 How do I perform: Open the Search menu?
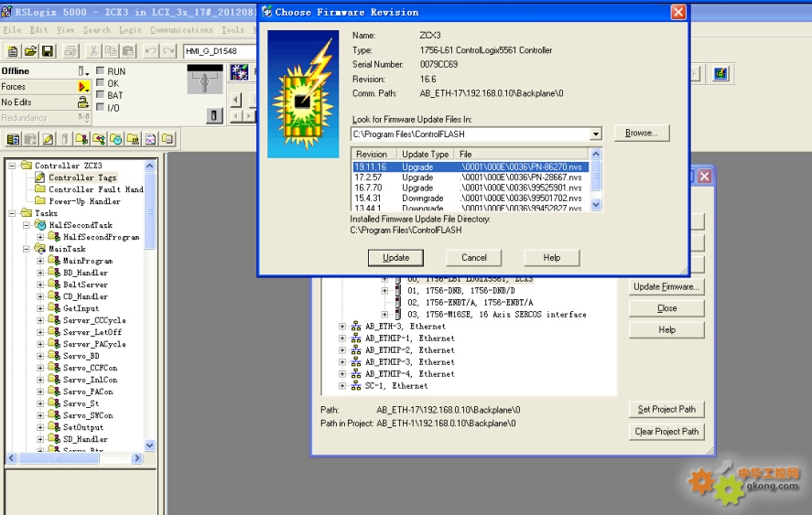(97, 30)
